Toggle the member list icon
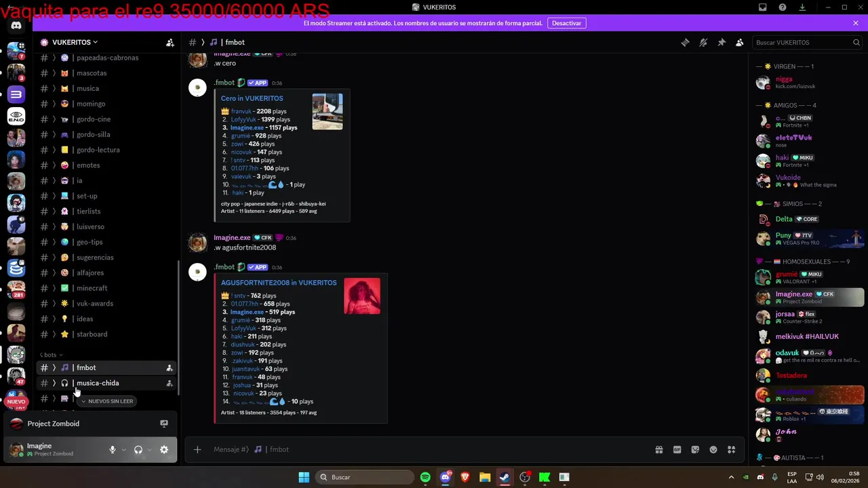The height and width of the screenshot is (488, 868). click(x=740, y=42)
